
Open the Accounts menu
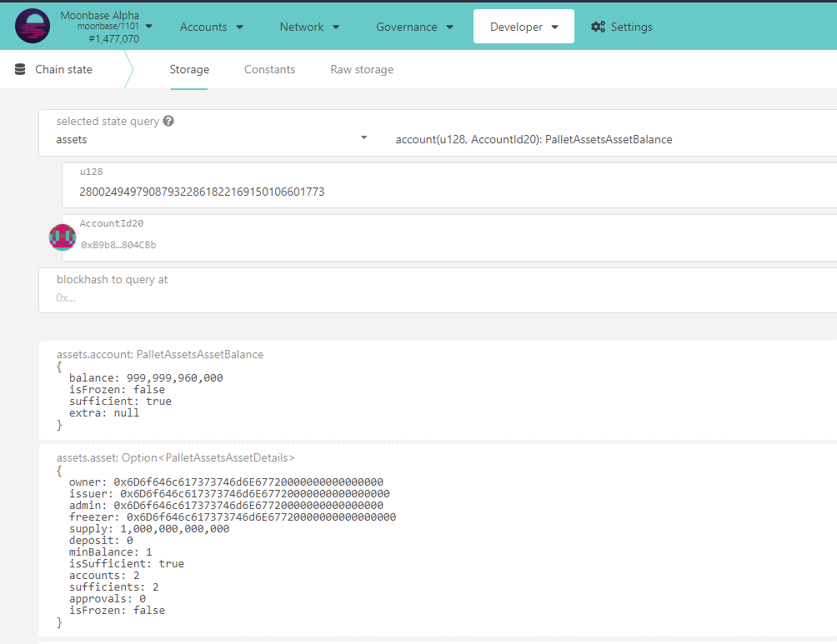point(212,27)
